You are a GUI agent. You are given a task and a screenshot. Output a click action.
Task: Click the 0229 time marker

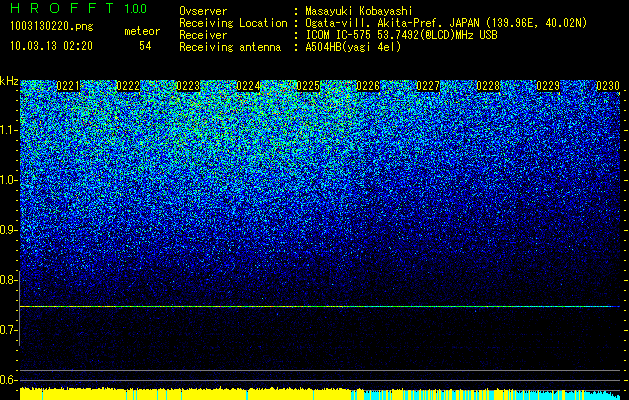(x=548, y=86)
